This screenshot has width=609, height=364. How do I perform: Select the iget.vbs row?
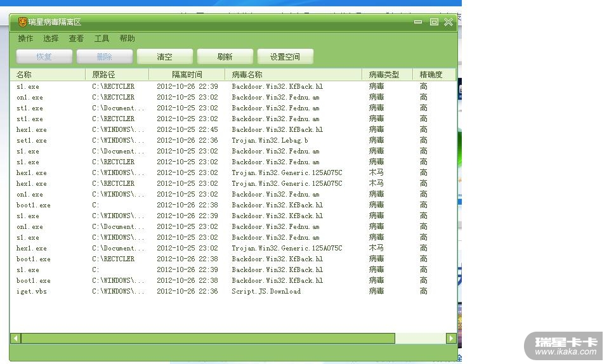click(x=233, y=292)
